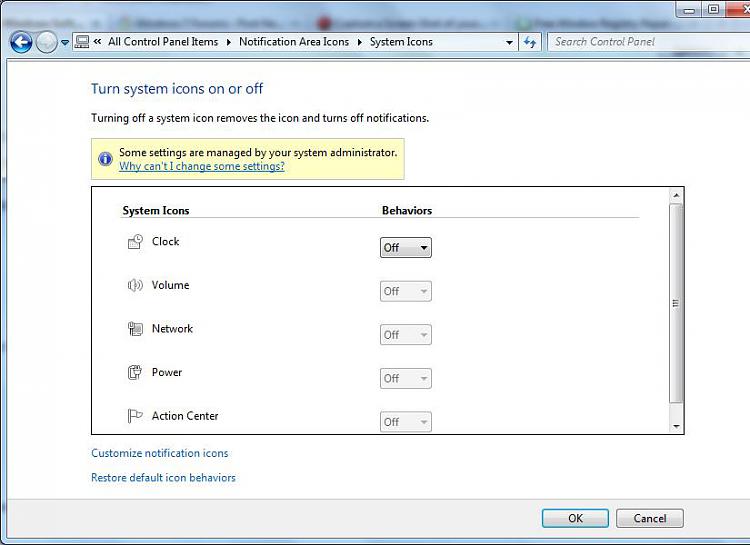750x545 pixels.
Task: Open the recent pages dropdown arrow
Action: point(65,43)
